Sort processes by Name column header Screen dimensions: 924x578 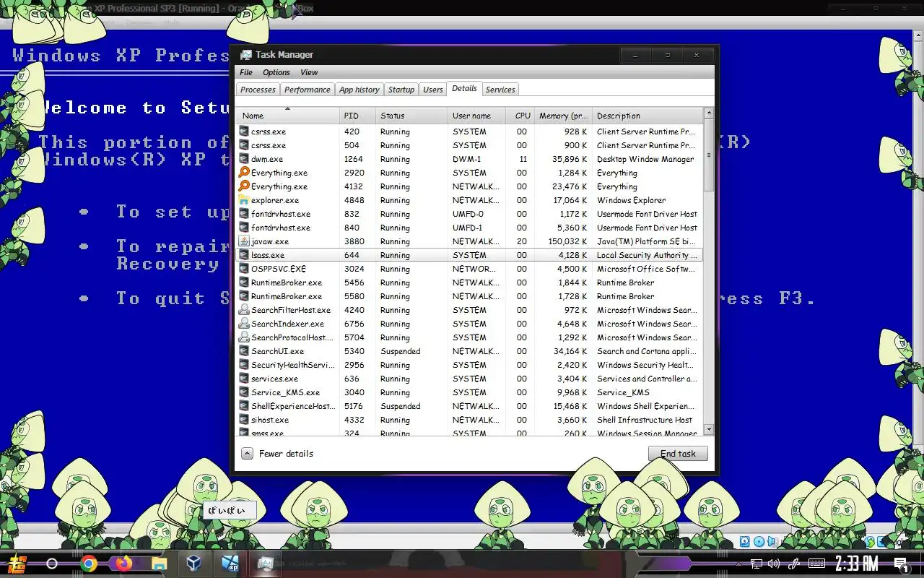287,116
